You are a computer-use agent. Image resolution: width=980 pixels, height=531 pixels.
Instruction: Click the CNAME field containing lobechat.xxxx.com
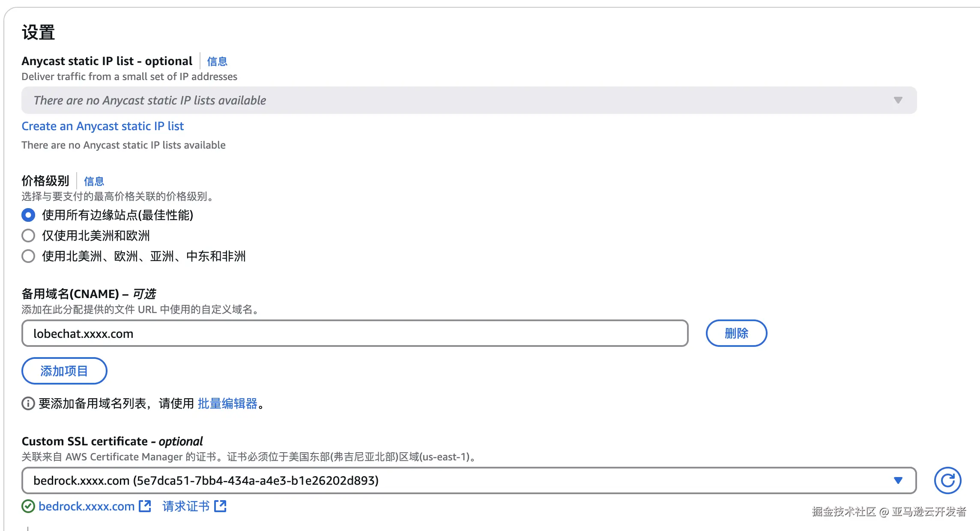pos(355,333)
